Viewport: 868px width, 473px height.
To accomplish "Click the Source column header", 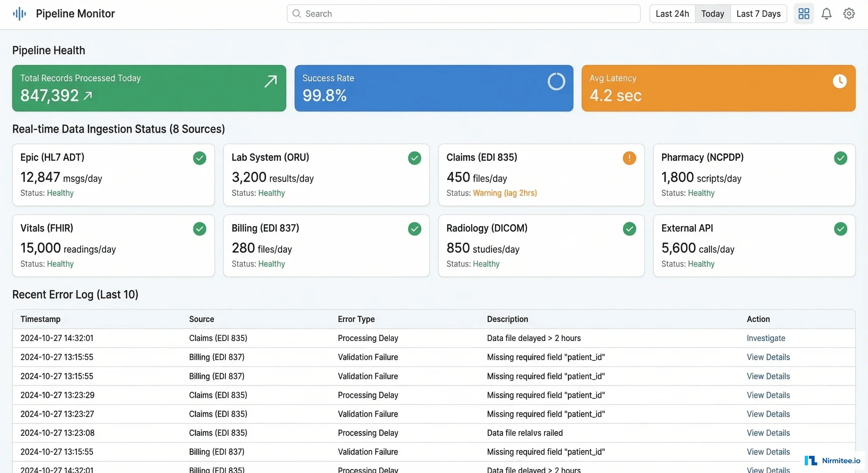I will click(x=202, y=319).
